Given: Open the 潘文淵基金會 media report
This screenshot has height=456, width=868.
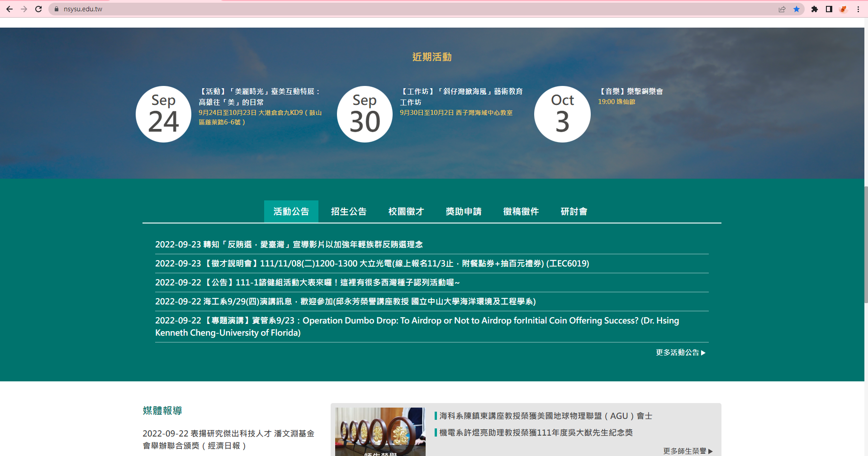Looking at the screenshot, I should 228,439.
